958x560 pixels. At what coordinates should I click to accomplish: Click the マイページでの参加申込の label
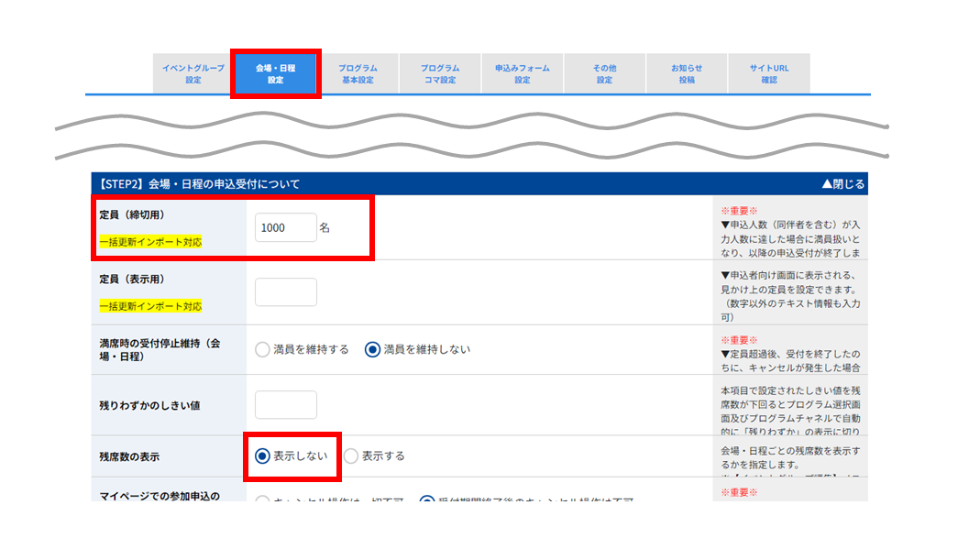160,495
